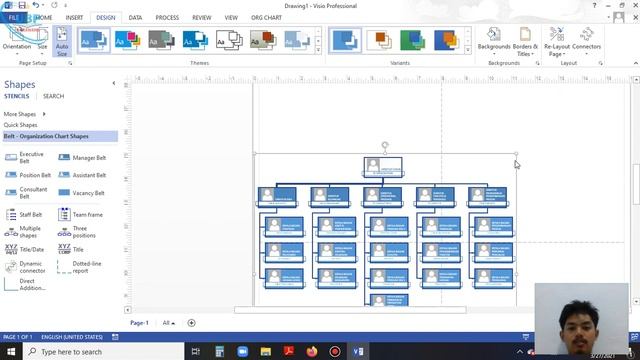Switch to SEARCH in Shapes panel
This screenshot has height=360, width=640.
tap(53, 96)
